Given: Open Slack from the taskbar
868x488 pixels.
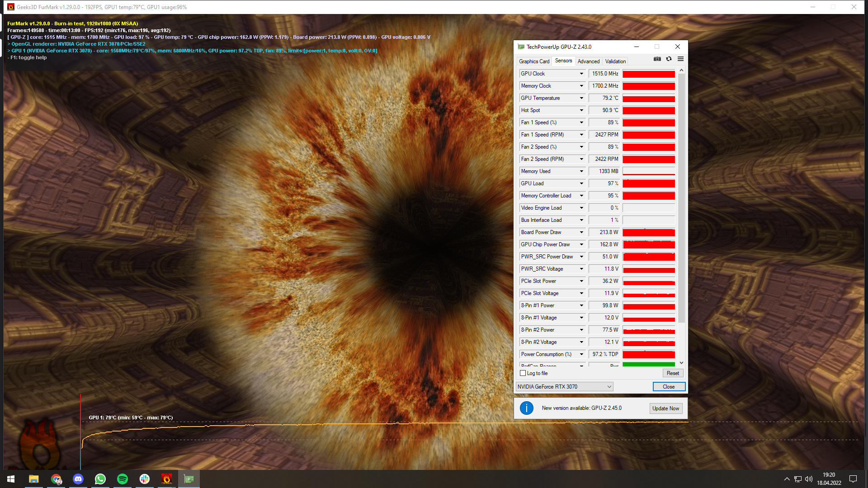Looking at the screenshot, I should point(145,479).
